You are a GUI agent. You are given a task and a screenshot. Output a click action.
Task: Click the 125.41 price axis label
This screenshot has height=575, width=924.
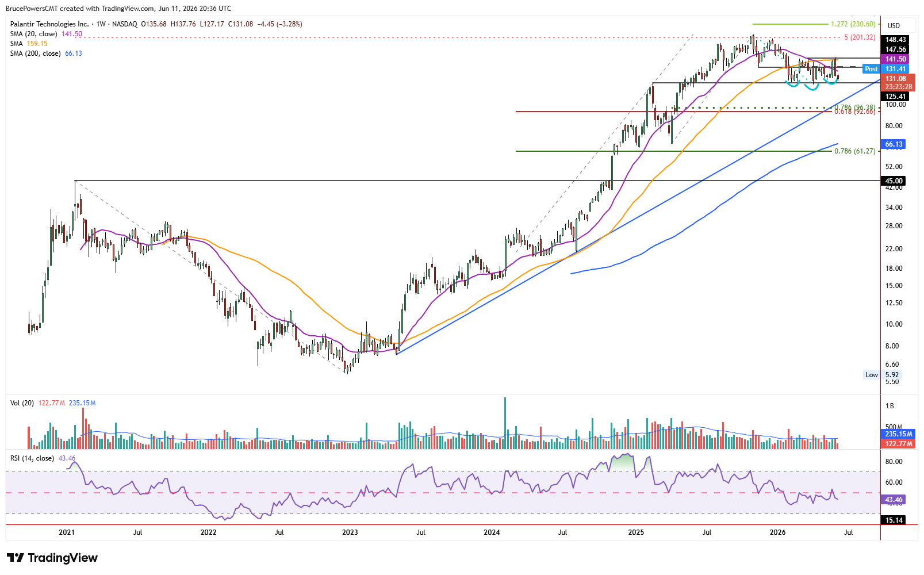click(x=896, y=97)
